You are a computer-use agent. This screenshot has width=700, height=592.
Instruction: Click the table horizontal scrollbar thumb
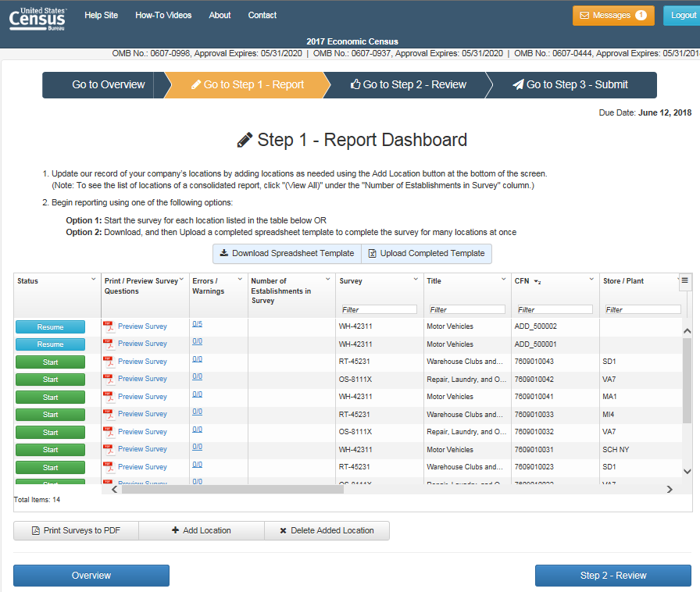pyautogui.click(x=233, y=490)
